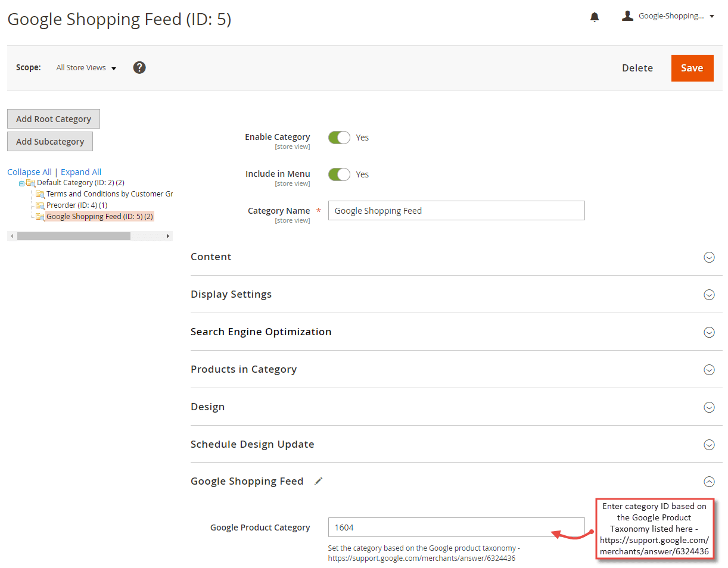Collapse the Default Category tree node
This screenshot has width=728, height=568.
point(22,183)
